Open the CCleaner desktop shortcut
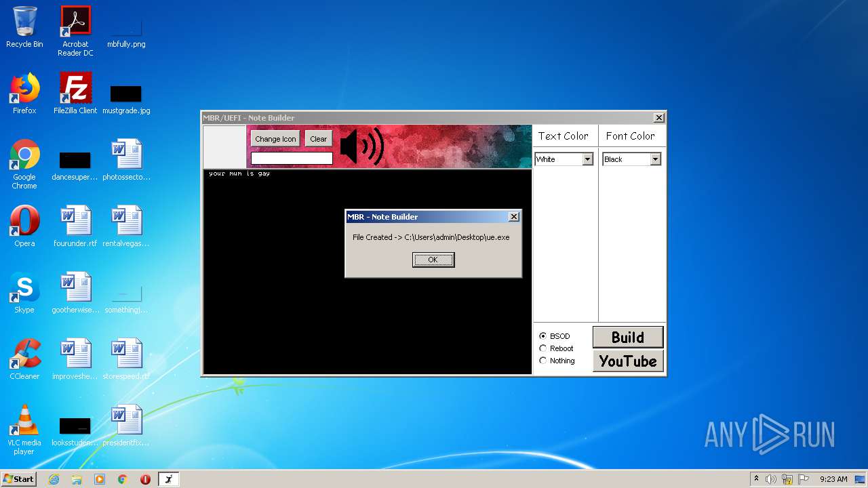The image size is (868, 488). click(x=24, y=359)
